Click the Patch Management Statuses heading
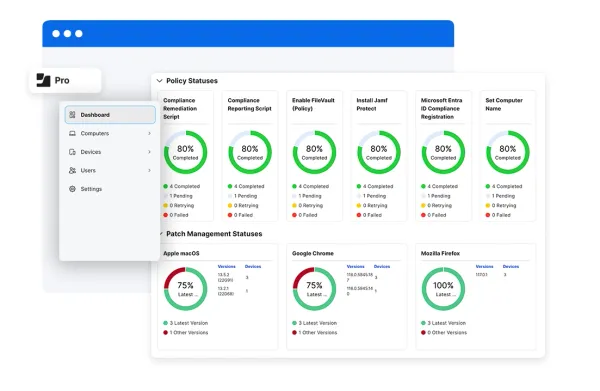 tap(214, 234)
